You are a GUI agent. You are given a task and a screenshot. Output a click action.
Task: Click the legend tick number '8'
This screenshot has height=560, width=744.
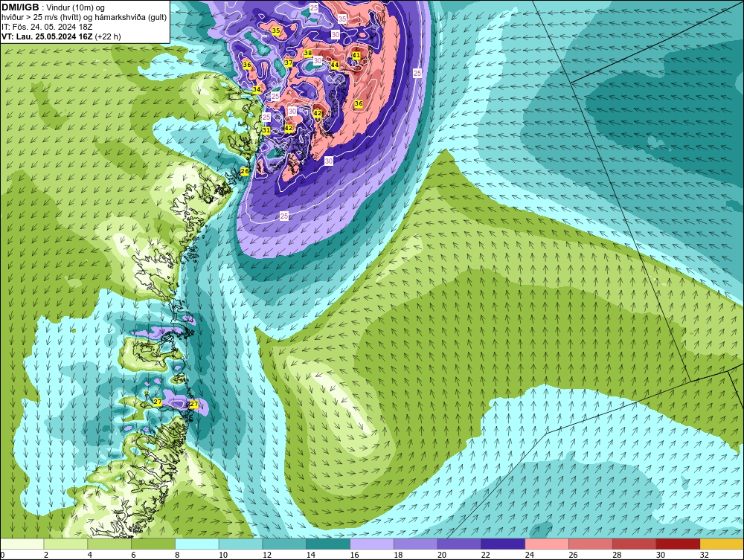(x=177, y=555)
